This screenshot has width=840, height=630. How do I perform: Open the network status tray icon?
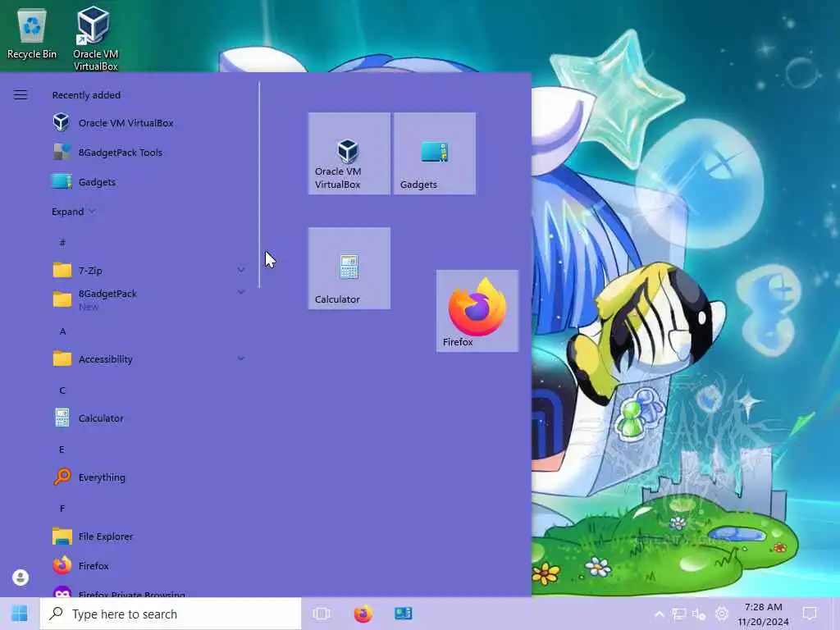click(678, 614)
